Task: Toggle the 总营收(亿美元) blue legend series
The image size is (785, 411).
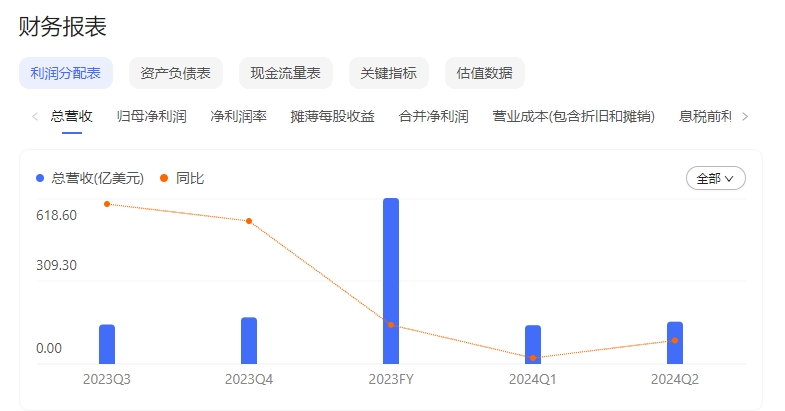Action: (90, 178)
